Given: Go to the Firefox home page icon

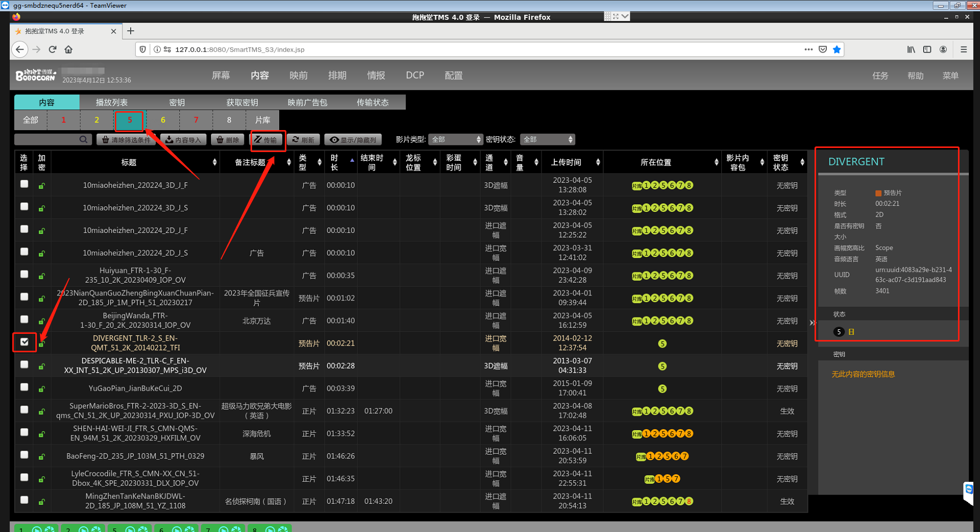Looking at the screenshot, I should tap(68, 50).
